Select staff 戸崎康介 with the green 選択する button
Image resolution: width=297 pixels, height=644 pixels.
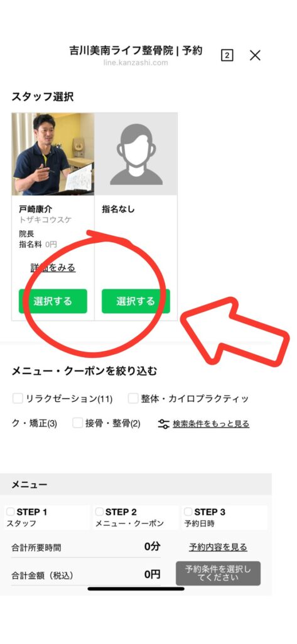click(x=53, y=301)
